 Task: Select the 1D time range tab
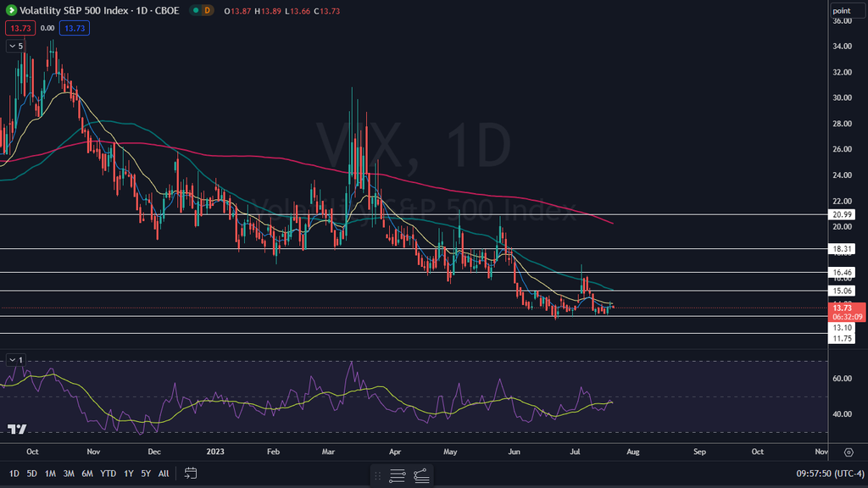[14, 474]
